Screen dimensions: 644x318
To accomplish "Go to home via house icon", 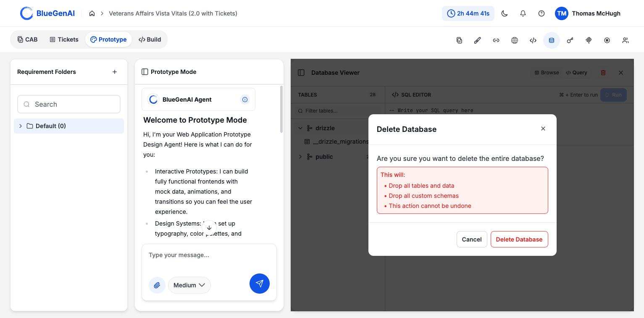I will point(92,13).
